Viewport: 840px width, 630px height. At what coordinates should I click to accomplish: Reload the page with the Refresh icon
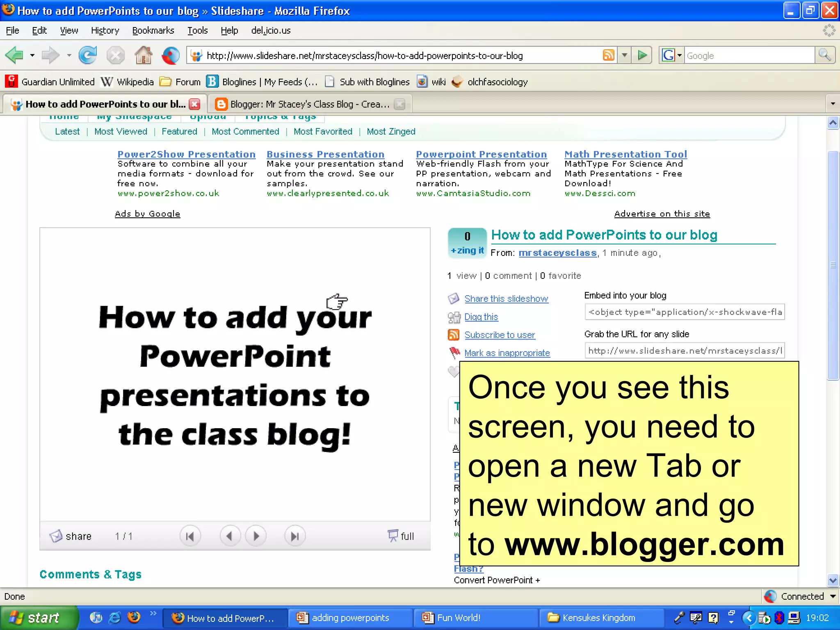point(87,55)
